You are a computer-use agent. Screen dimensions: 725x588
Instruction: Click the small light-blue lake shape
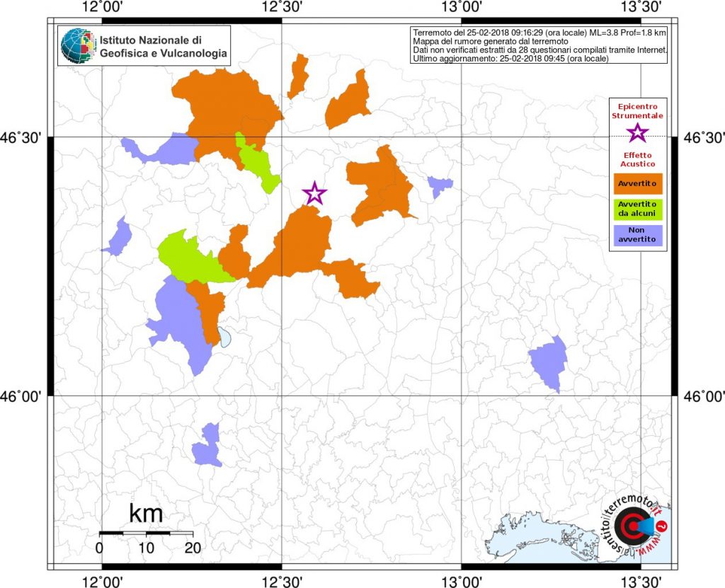click(x=224, y=337)
